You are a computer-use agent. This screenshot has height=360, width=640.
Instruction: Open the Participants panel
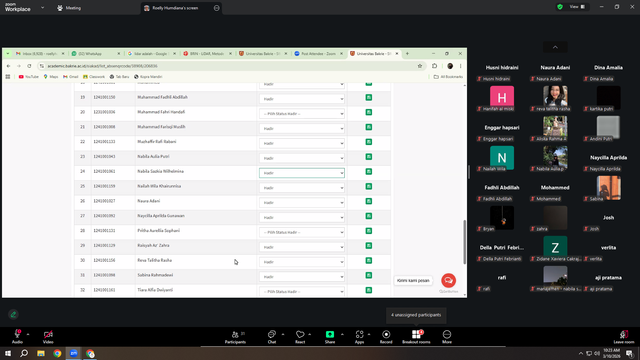(236, 336)
